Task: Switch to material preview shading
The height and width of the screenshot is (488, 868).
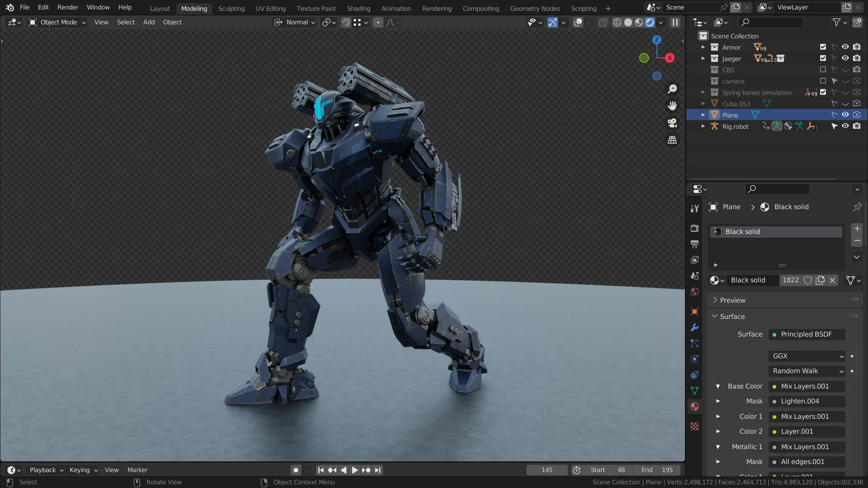Action: pyautogui.click(x=639, y=22)
